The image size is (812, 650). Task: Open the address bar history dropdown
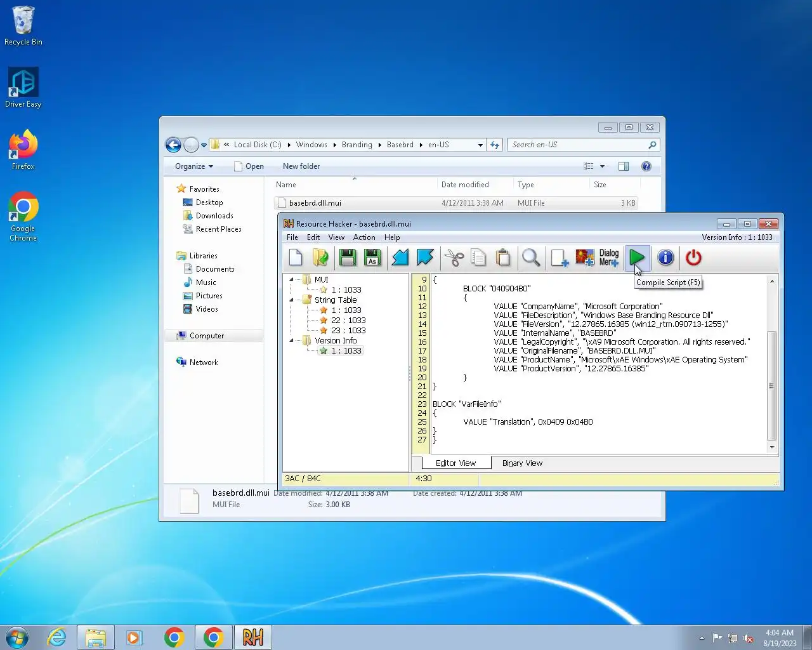coord(480,145)
